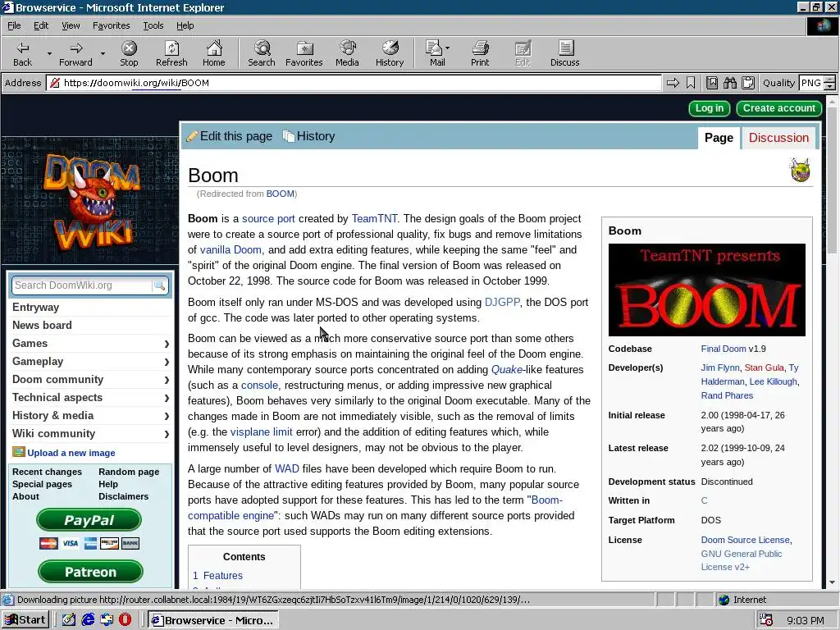Click the clipboard icon in the Browservice bar
840x630 pixels.
(x=748, y=83)
